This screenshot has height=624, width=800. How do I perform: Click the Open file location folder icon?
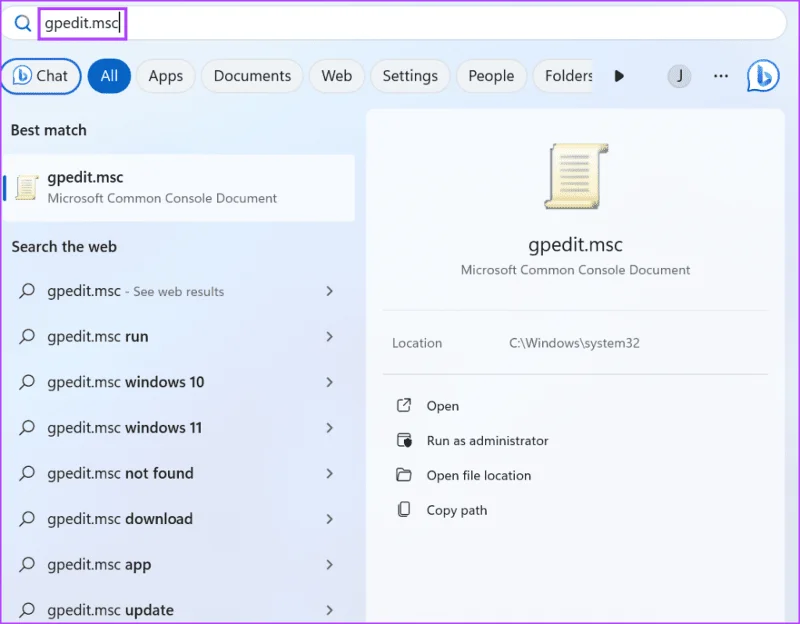[x=404, y=475]
